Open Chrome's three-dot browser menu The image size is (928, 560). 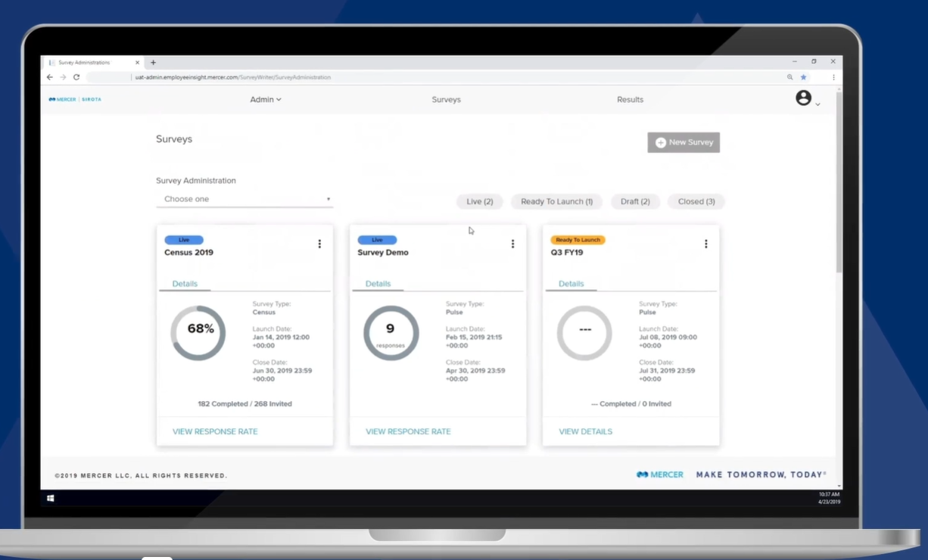tap(833, 76)
